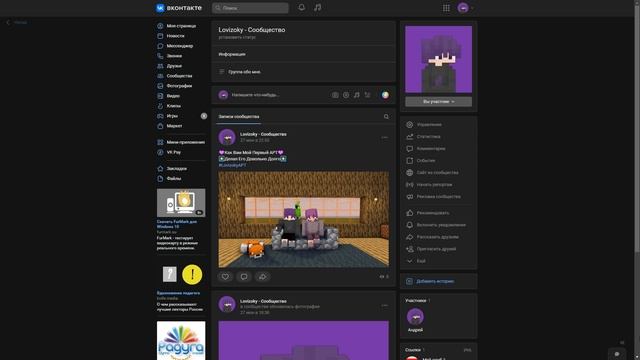The image size is (640, 360).
Task: Focus the header search field
Action: click(x=250, y=8)
